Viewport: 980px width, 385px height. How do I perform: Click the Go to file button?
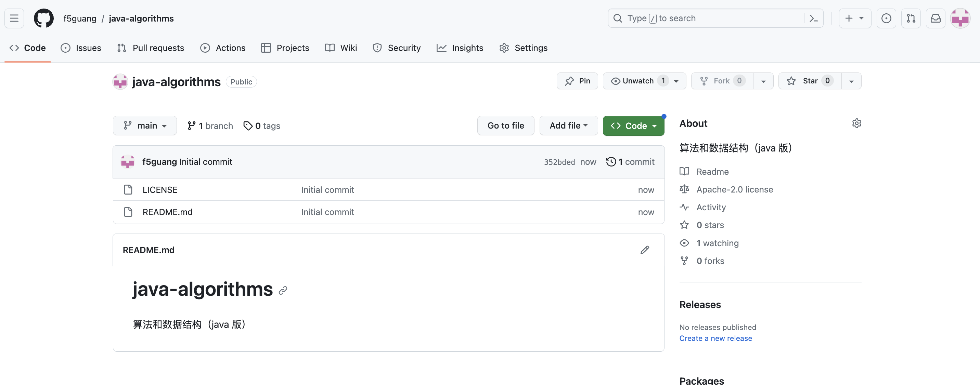click(506, 125)
